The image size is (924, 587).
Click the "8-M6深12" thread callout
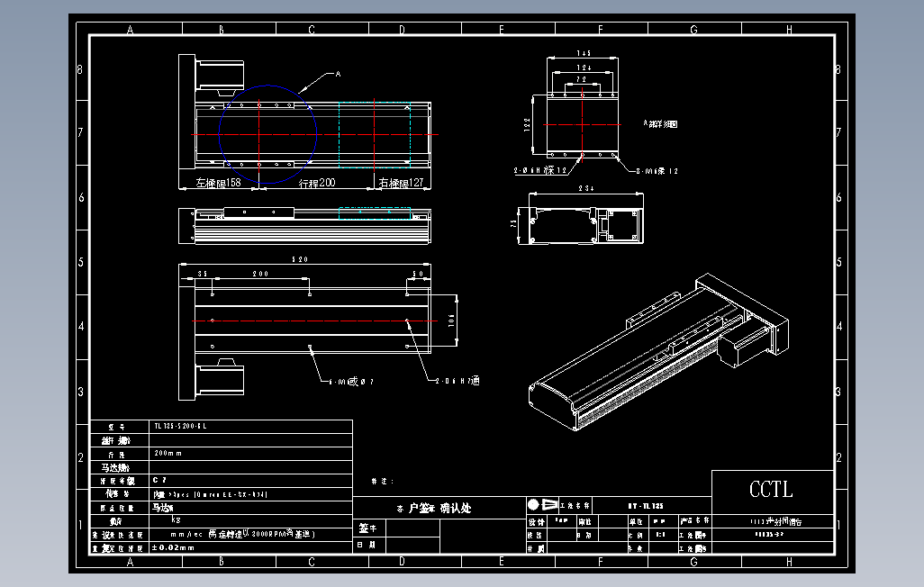[657, 171]
